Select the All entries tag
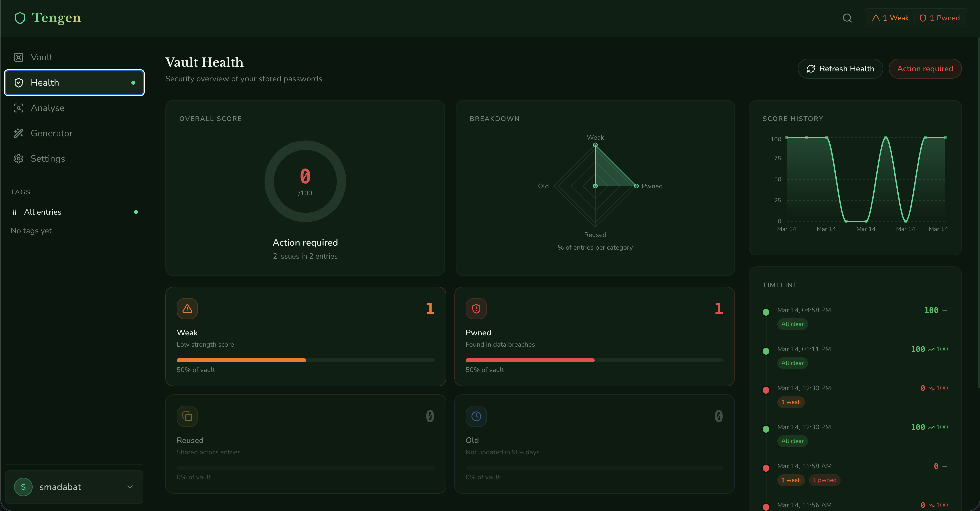 (x=43, y=212)
